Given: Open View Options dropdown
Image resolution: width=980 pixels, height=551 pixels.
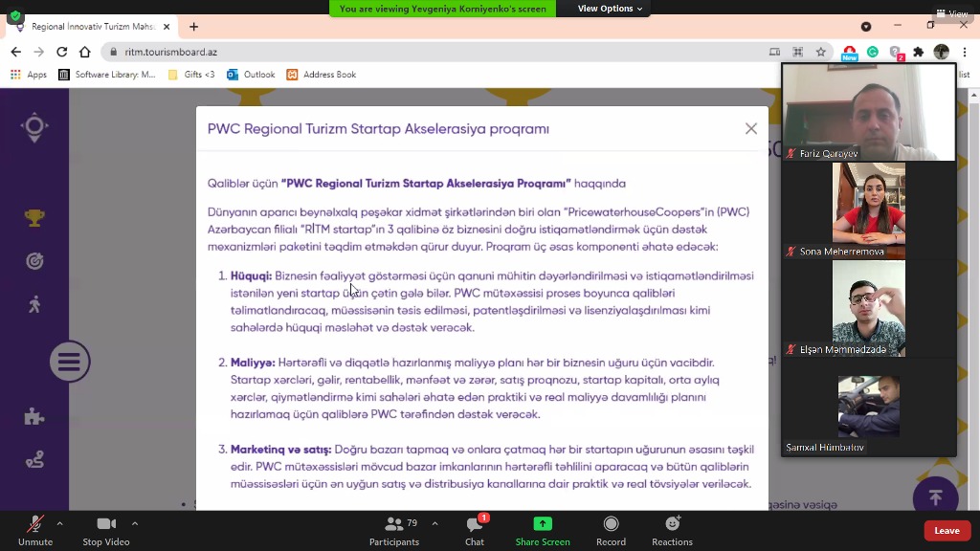Looking at the screenshot, I should [610, 8].
